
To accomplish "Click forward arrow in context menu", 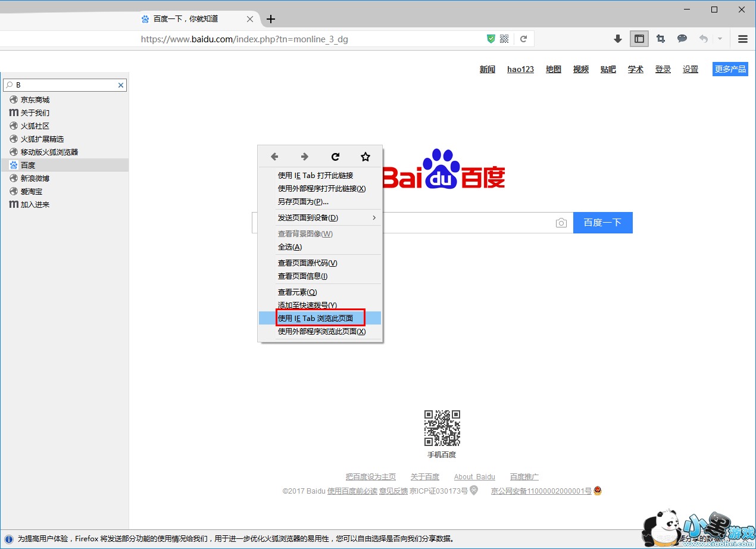I will click(x=305, y=157).
